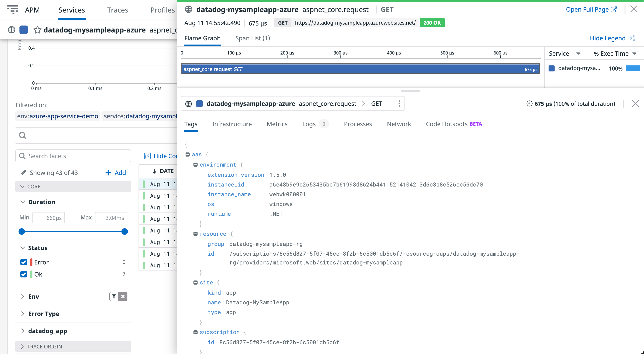644x354 pixels.
Task: Click the minimum duration slider handle
Action: tap(22, 232)
